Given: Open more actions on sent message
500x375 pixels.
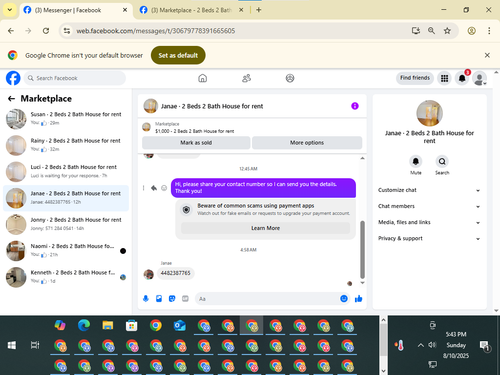Looking at the screenshot, I should coord(144,188).
